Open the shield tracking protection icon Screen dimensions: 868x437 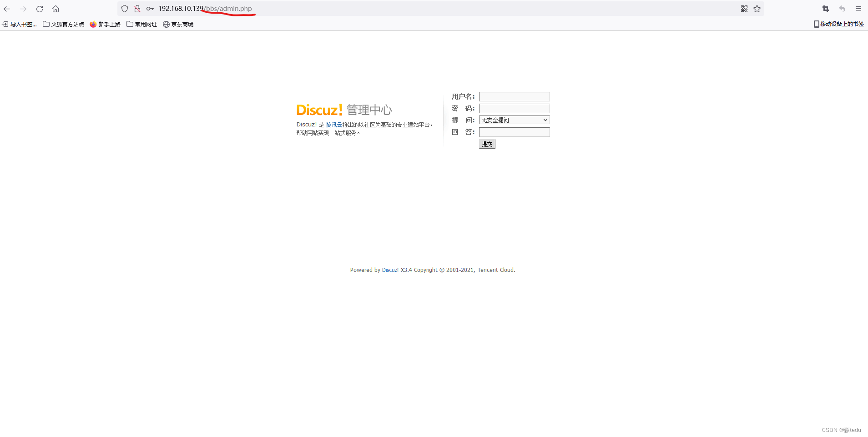(x=125, y=9)
